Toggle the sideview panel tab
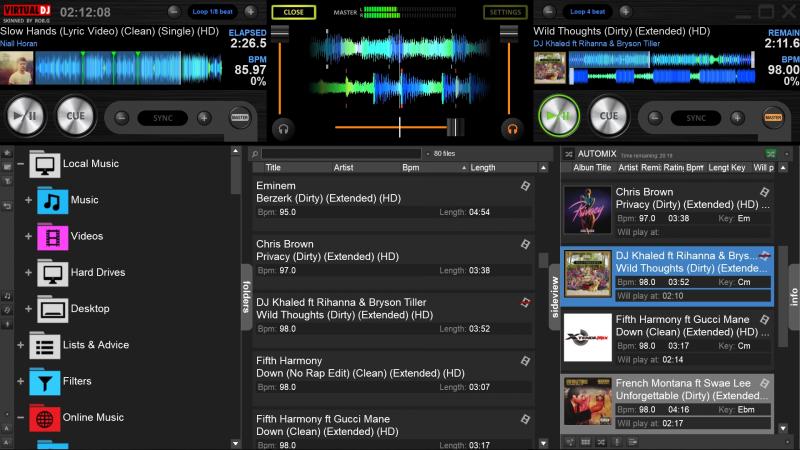Viewport: 800px width, 450px height. (555, 297)
